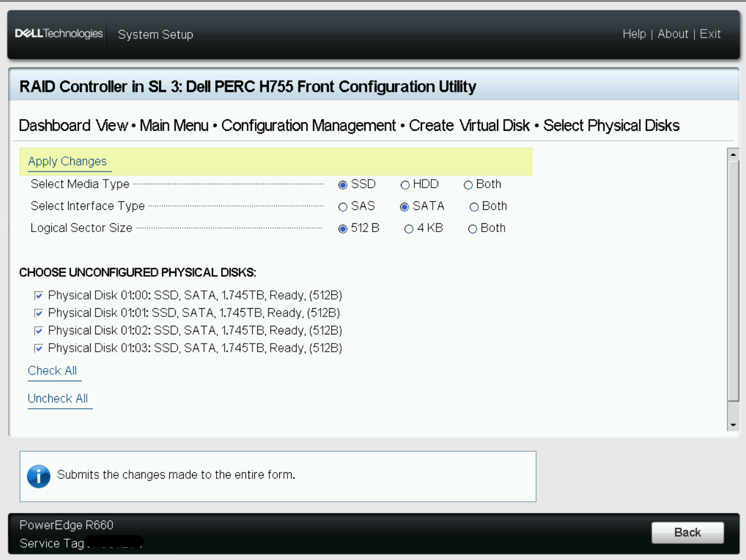
Task: Select 512 B logical sector size
Action: tap(343, 229)
